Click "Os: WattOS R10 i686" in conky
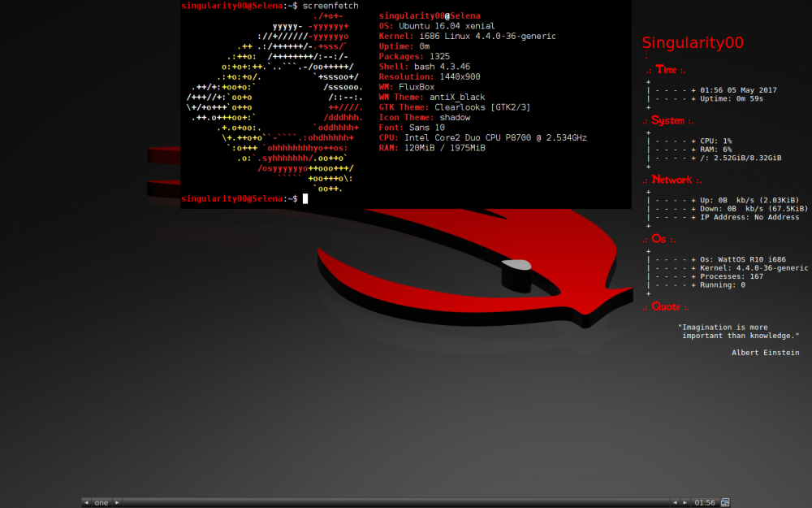This screenshot has width=812, height=508. click(743, 260)
